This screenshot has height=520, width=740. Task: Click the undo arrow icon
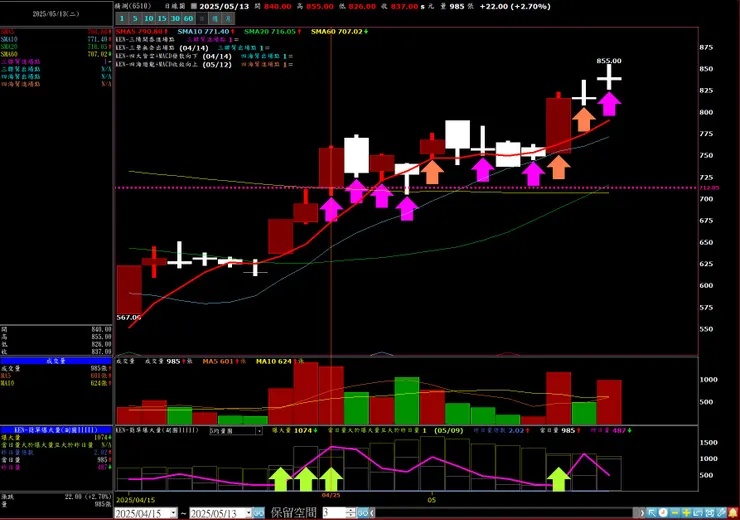click(x=698, y=513)
